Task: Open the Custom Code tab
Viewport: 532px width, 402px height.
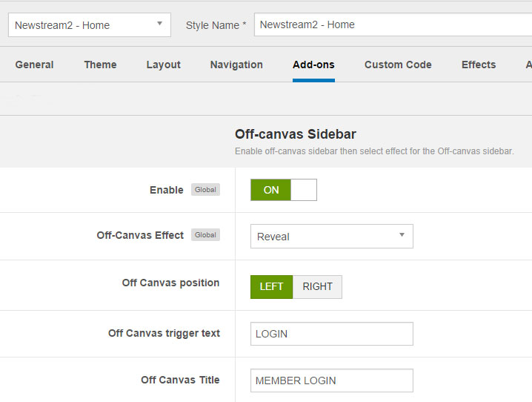Action: [x=398, y=65]
